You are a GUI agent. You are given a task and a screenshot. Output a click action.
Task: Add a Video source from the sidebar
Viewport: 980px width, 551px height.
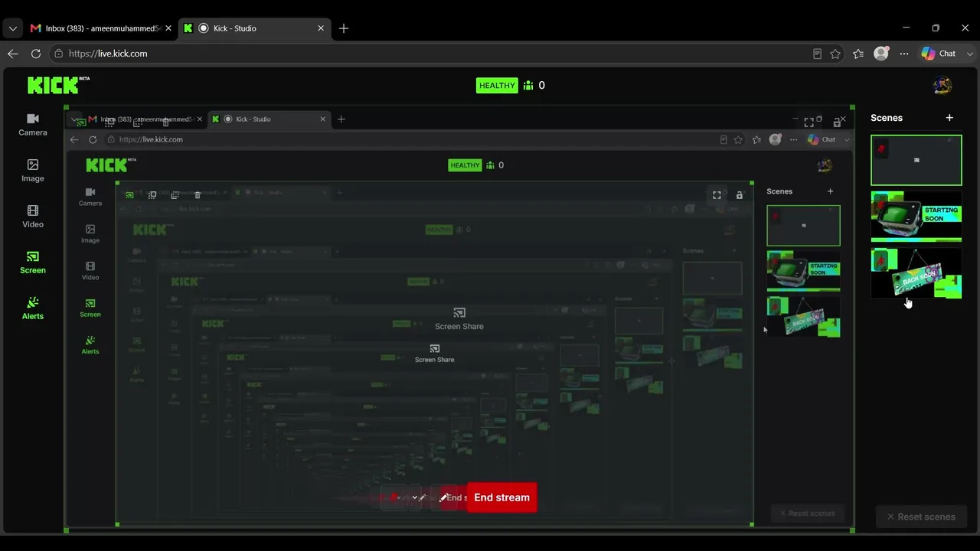tap(33, 217)
